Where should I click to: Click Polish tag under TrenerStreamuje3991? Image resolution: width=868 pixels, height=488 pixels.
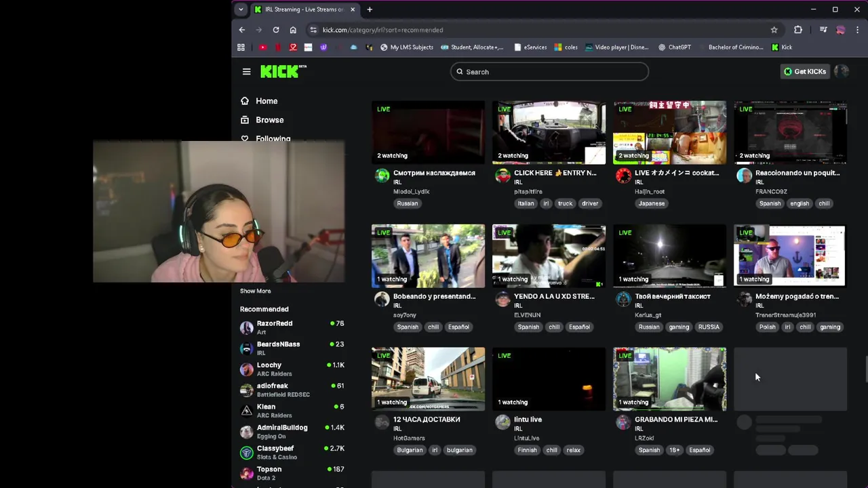coord(768,327)
